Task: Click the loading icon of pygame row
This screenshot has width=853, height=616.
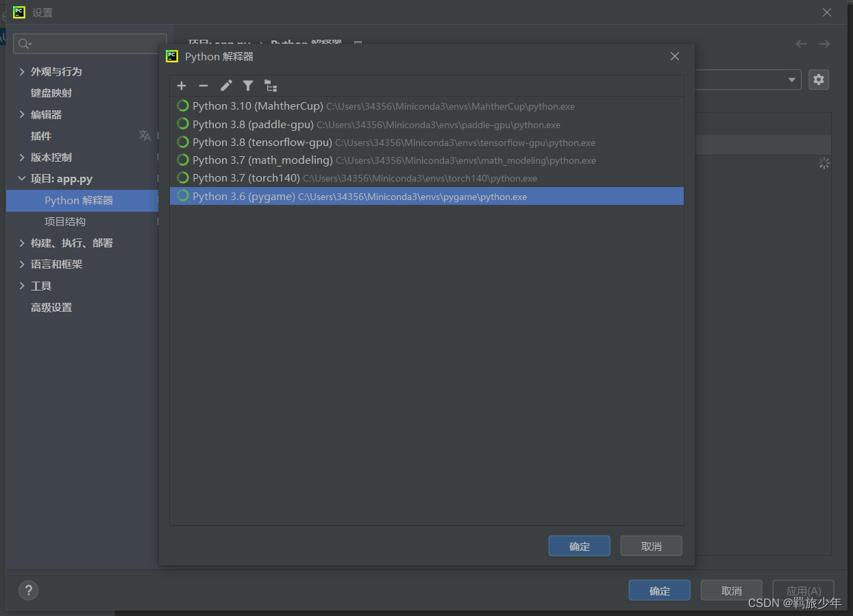Action: coord(183,196)
